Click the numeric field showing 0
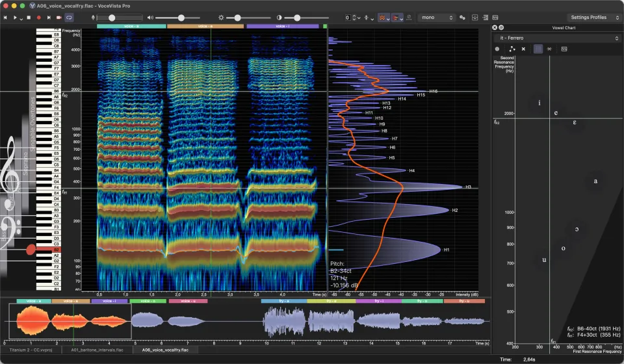624x364 pixels. (x=347, y=18)
